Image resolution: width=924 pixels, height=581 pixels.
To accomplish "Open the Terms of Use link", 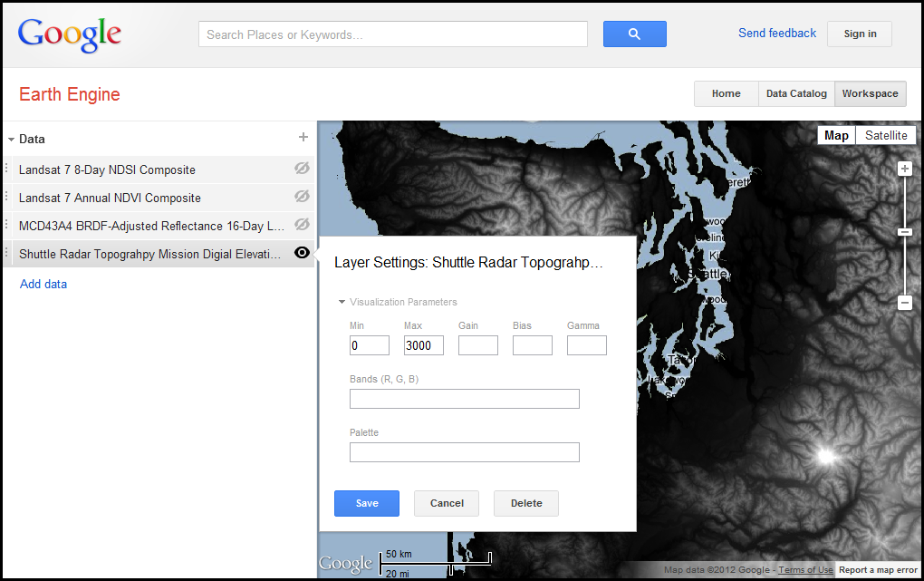I will tap(805, 570).
